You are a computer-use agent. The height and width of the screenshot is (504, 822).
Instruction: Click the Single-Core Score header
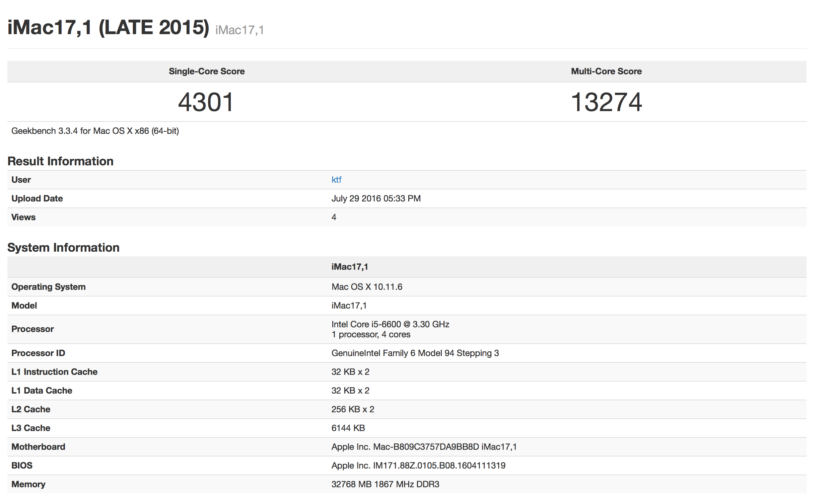206,71
